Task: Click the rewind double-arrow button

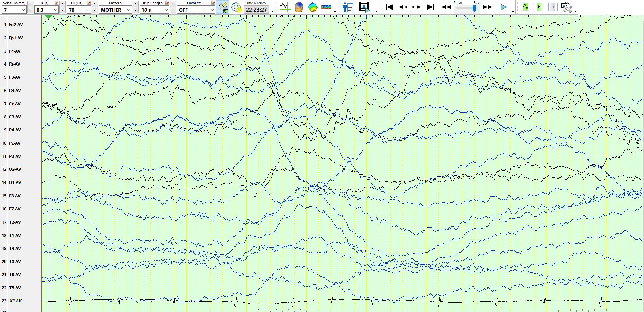Action: (x=446, y=7)
